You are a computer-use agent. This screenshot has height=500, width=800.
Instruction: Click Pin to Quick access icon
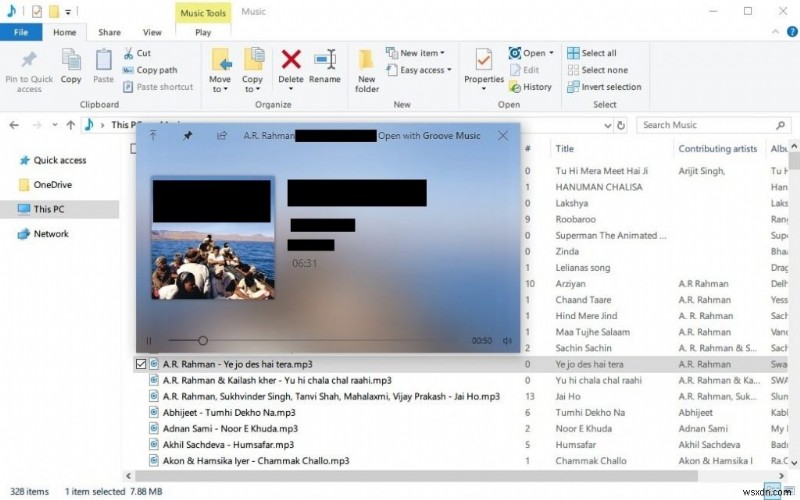tap(29, 60)
